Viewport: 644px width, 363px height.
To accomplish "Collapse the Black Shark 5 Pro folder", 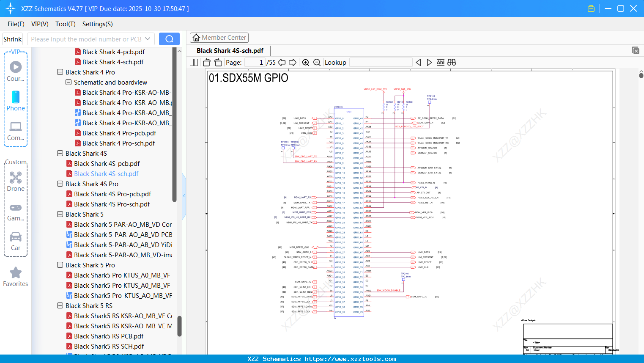I will coord(60,265).
